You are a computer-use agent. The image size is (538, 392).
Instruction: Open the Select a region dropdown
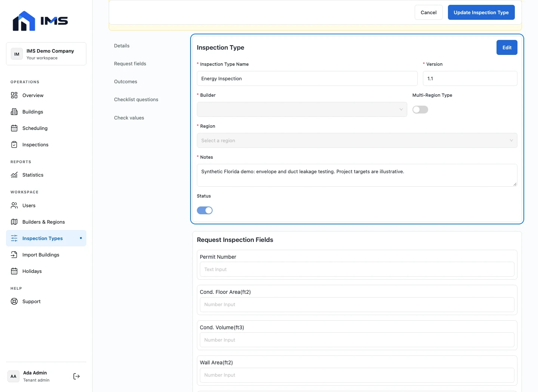coord(357,140)
